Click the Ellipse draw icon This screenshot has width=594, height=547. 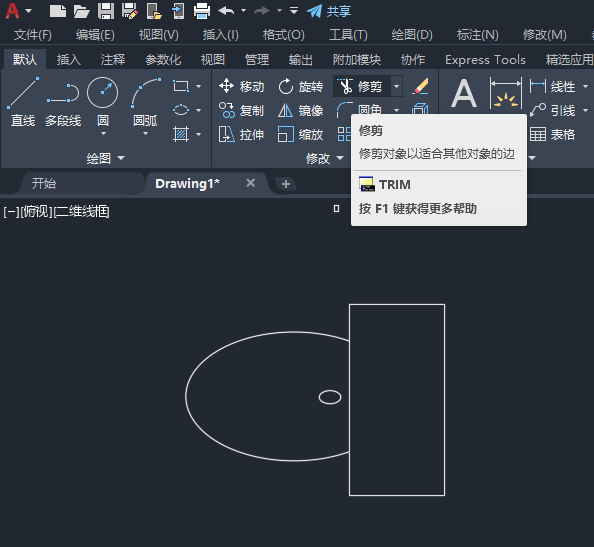coord(181,110)
